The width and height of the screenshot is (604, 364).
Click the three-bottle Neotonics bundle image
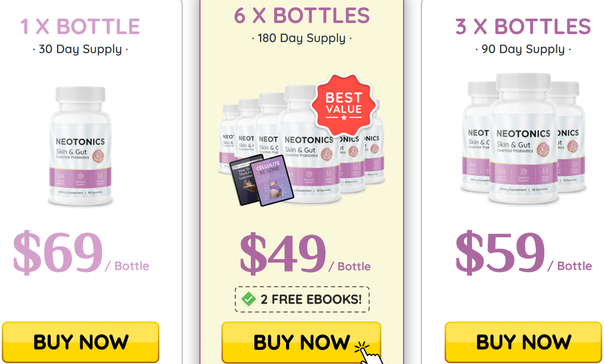coord(523,138)
